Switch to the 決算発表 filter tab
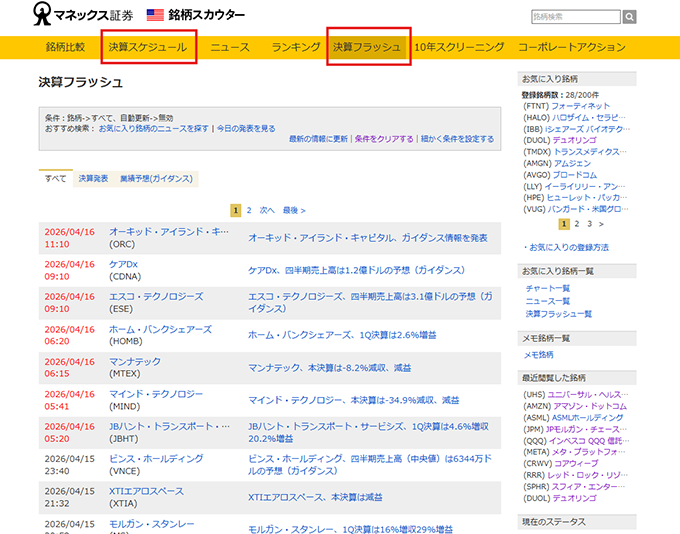 [93, 179]
